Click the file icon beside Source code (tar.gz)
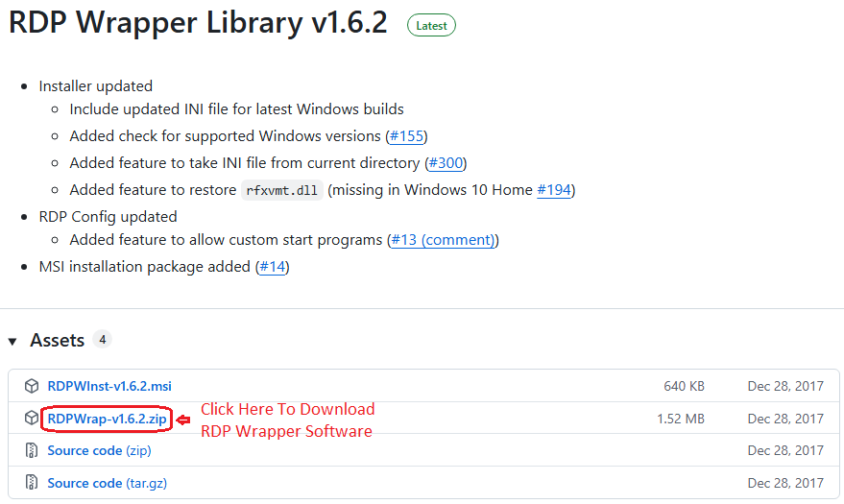 (x=31, y=484)
